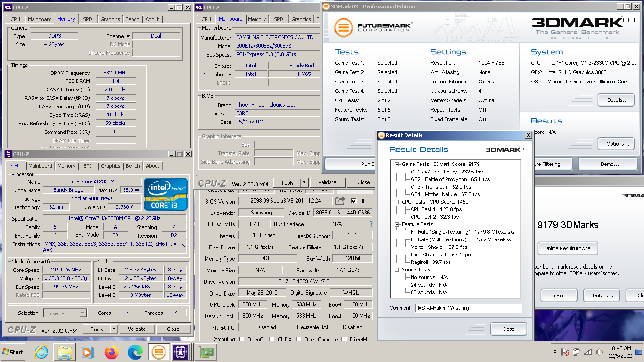
Task: Click Driver Version field in GPU-Z
Action: (305, 282)
